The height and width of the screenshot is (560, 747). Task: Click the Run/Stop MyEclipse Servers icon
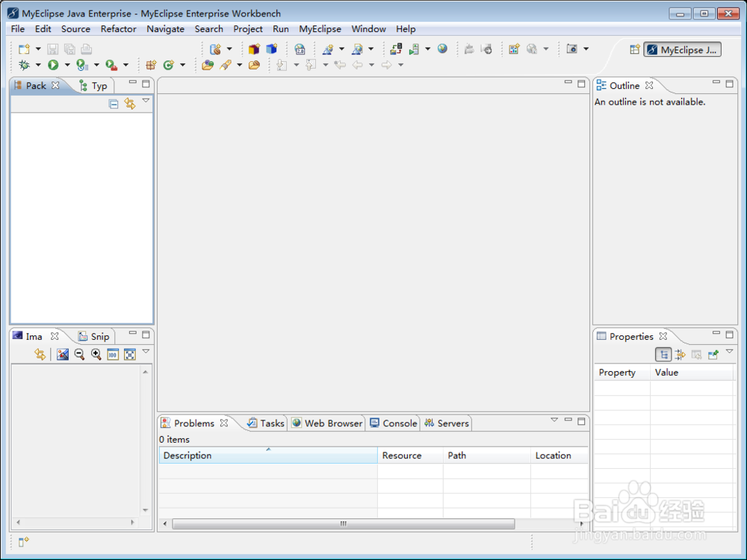(x=414, y=49)
